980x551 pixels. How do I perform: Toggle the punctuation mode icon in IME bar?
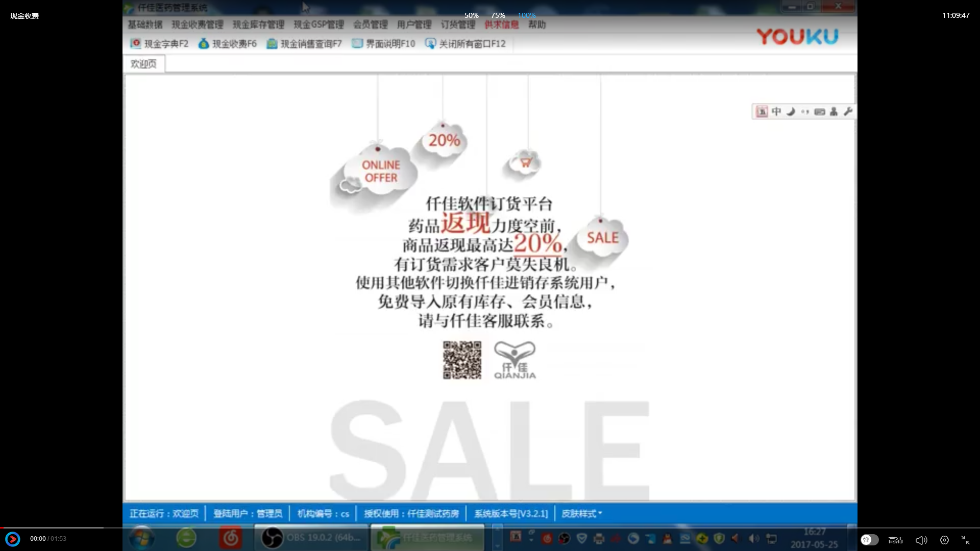coord(805,111)
